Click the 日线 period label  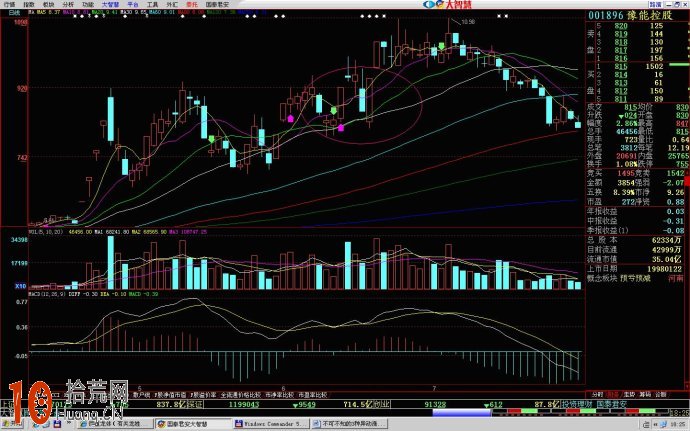coord(15,13)
